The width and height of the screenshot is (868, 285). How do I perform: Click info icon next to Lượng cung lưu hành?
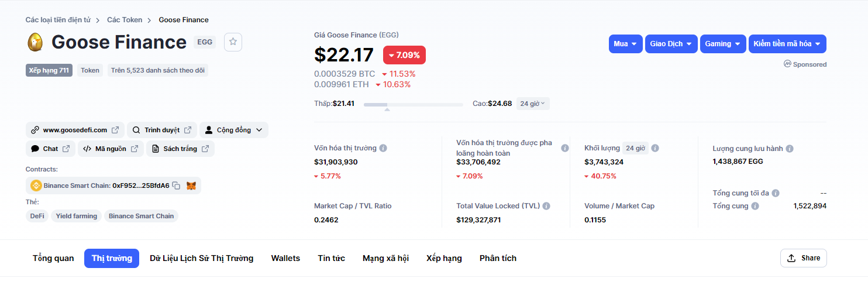pyautogui.click(x=789, y=149)
